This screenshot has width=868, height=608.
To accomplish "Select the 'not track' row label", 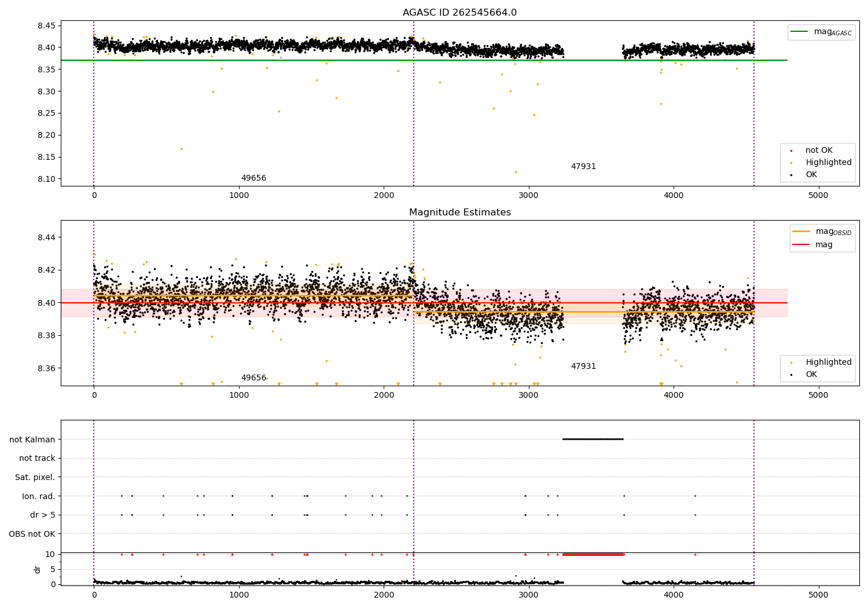I will (37, 459).
